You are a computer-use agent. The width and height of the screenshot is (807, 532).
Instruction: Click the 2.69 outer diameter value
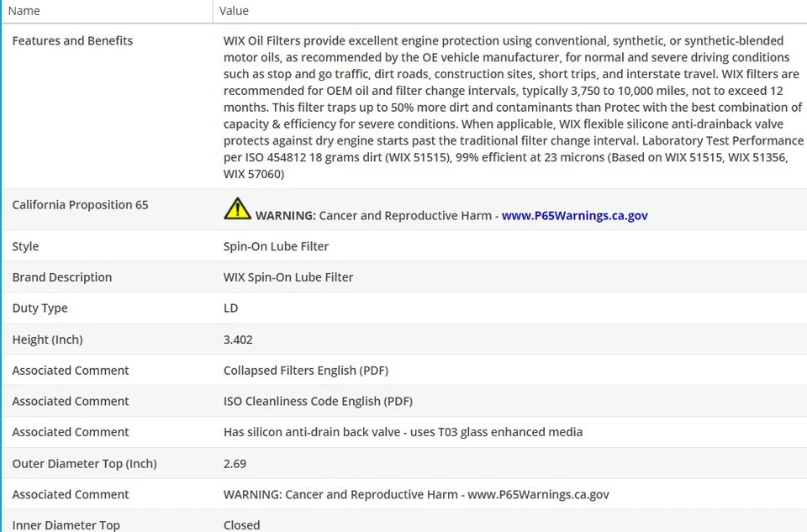coord(235,464)
